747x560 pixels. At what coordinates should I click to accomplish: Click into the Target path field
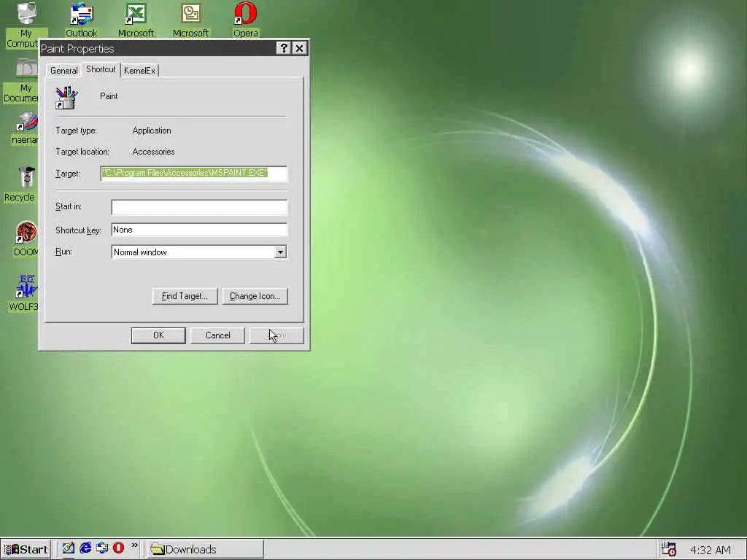194,174
